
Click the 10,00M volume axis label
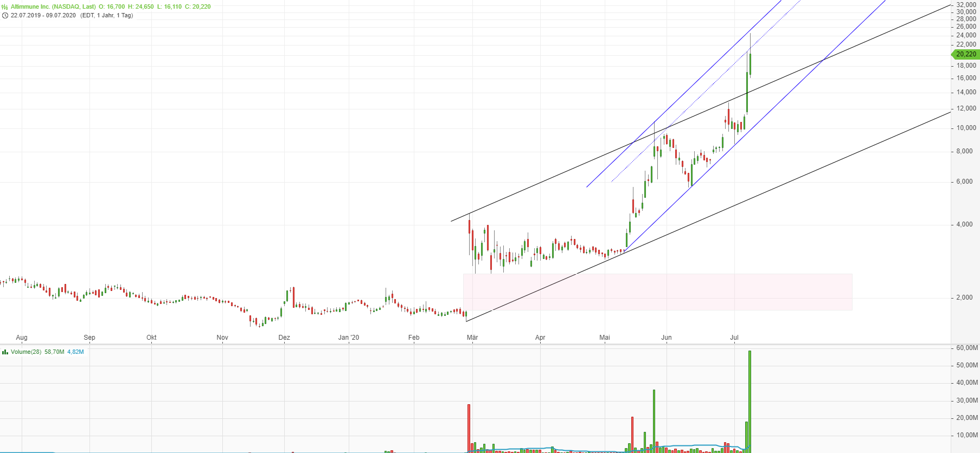coord(967,435)
